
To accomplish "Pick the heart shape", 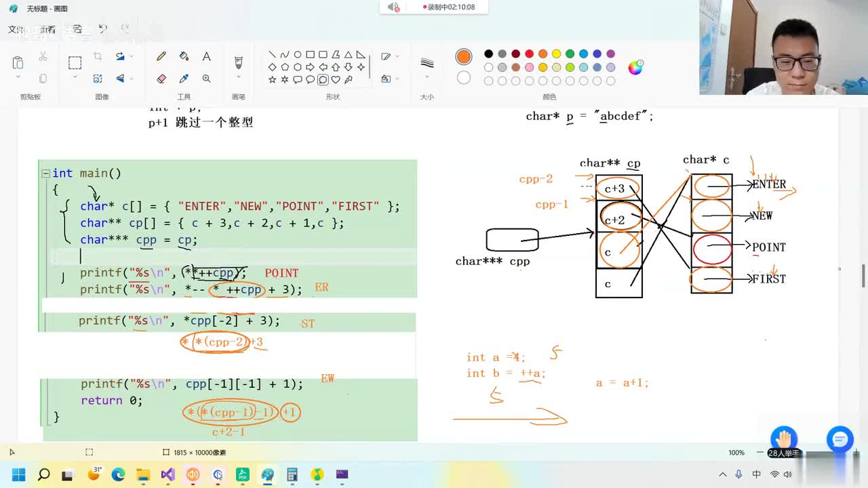I will coord(336,80).
